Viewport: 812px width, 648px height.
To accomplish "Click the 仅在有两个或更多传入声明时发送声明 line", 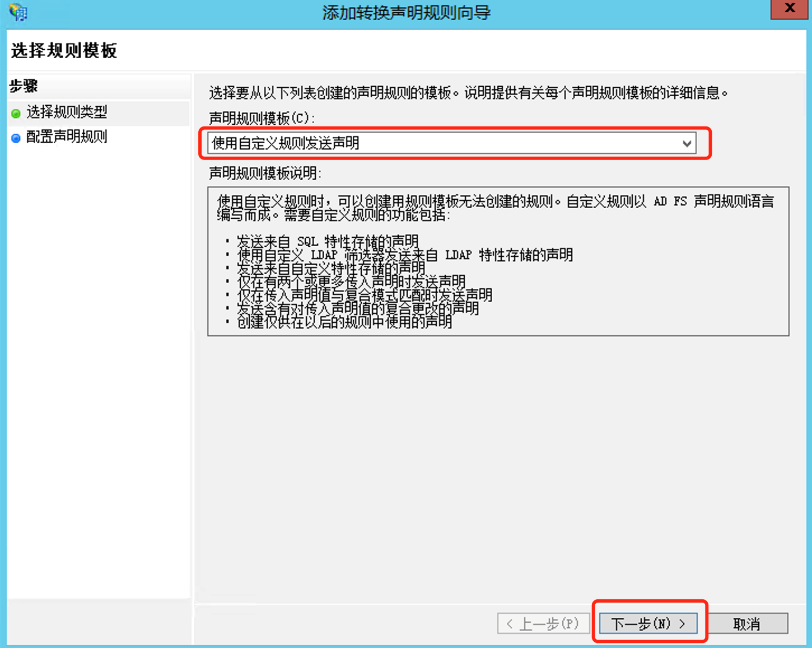I will (x=351, y=281).
